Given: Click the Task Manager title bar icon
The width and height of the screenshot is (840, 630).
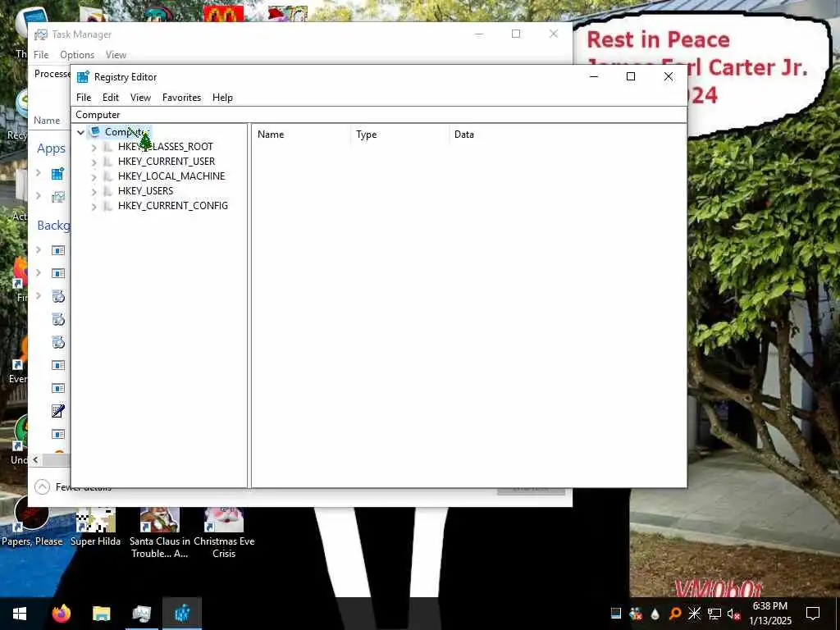Looking at the screenshot, I should (41, 34).
